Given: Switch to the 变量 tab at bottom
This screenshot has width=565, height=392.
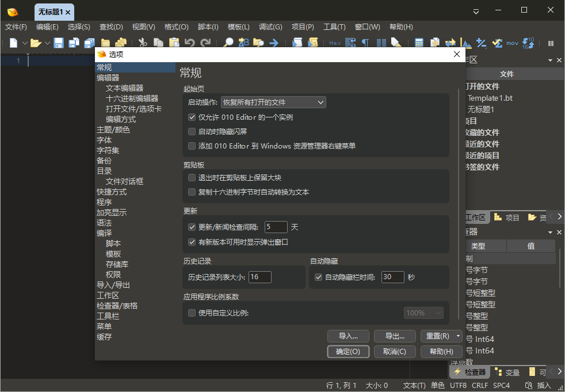Looking at the screenshot, I should (511, 372).
